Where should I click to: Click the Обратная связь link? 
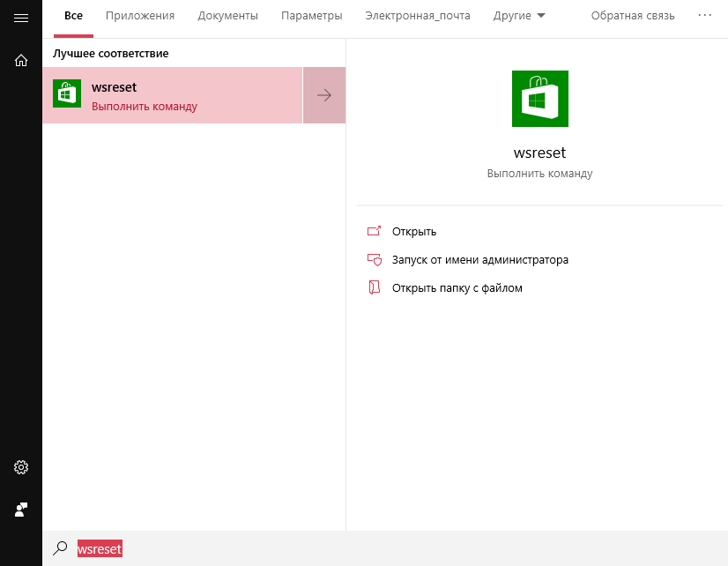point(633,16)
